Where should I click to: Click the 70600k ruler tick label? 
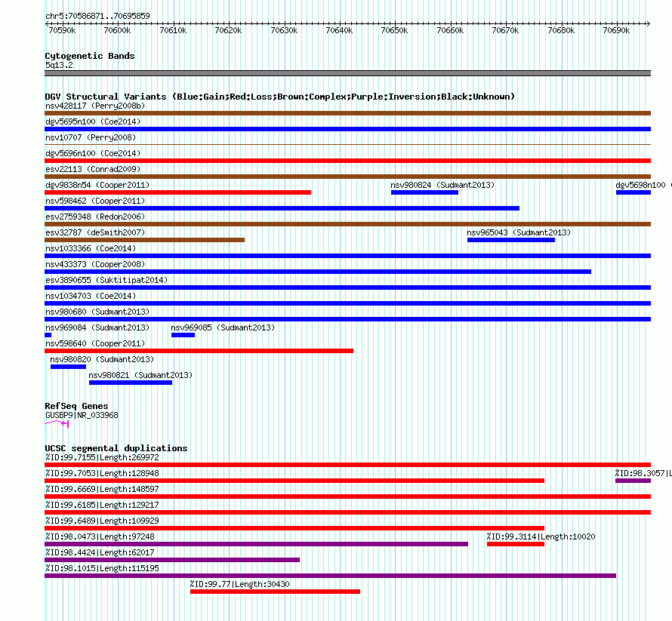pos(118,30)
